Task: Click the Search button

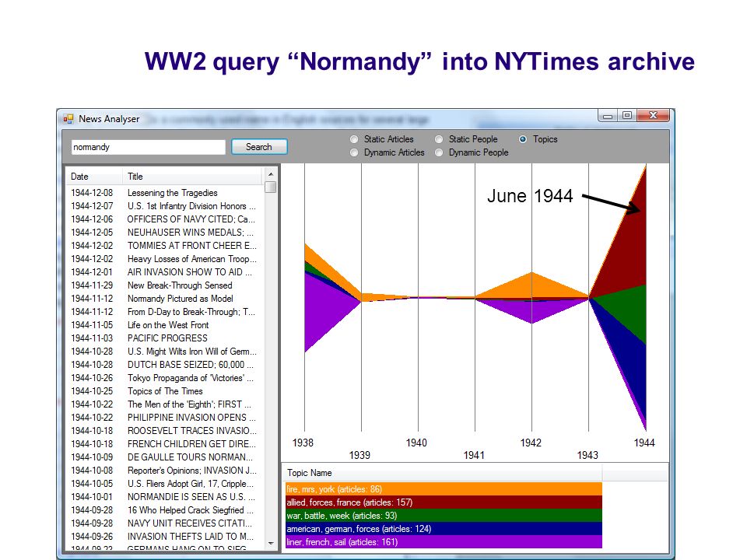Action: point(259,147)
